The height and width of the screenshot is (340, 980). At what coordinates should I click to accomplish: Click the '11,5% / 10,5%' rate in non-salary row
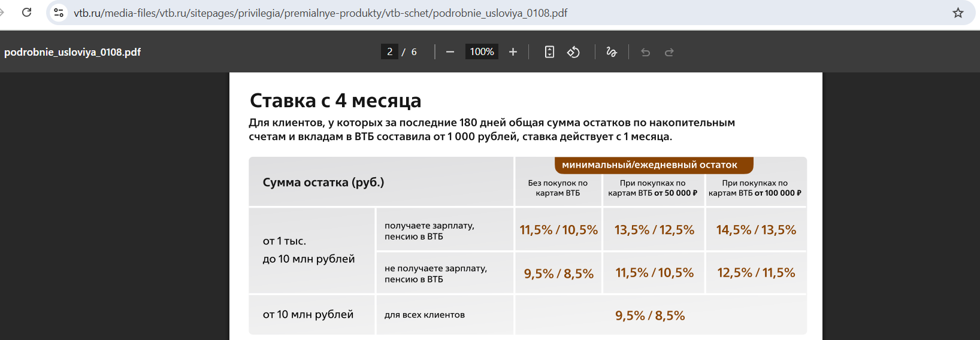click(654, 273)
